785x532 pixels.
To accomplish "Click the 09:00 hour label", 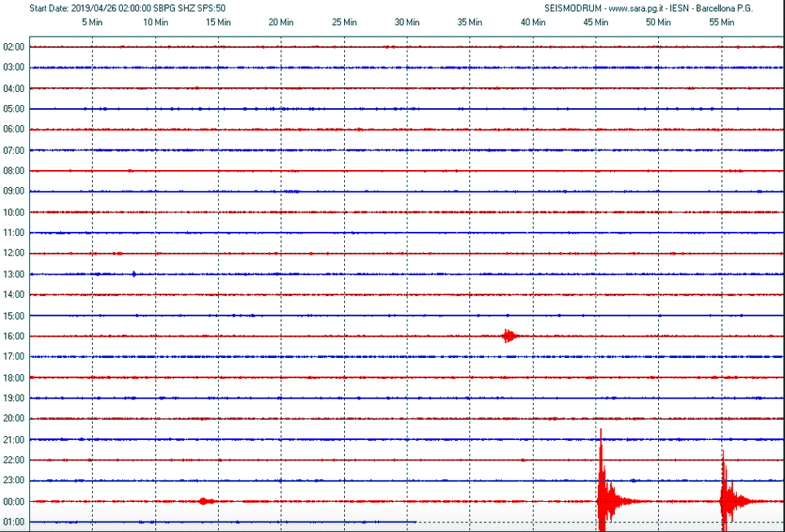I will click(14, 191).
